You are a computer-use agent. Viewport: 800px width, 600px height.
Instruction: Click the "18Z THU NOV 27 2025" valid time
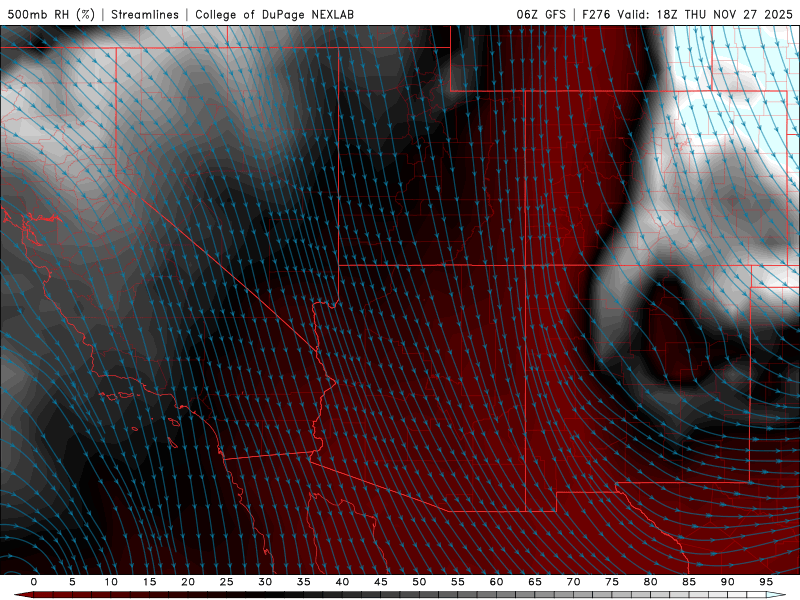point(724,15)
